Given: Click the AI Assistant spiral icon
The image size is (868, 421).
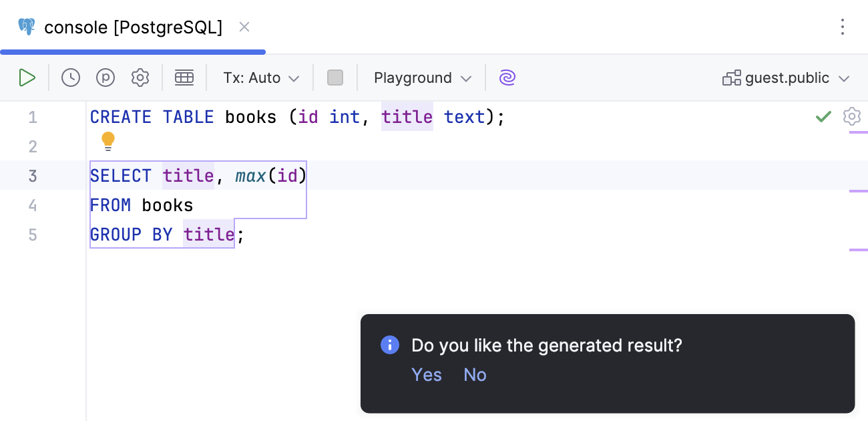Looking at the screenshot, I should [507, 78].
